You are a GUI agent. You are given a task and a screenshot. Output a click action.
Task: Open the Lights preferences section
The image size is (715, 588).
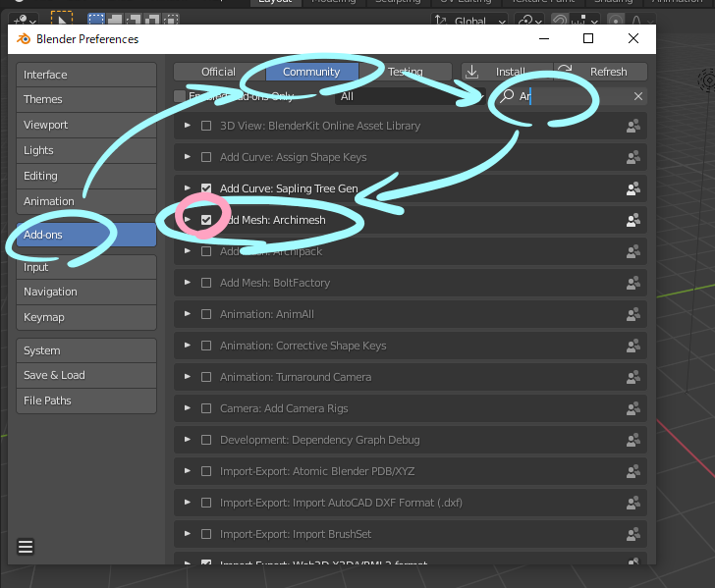pyautogui.click(x=86, y=150)
